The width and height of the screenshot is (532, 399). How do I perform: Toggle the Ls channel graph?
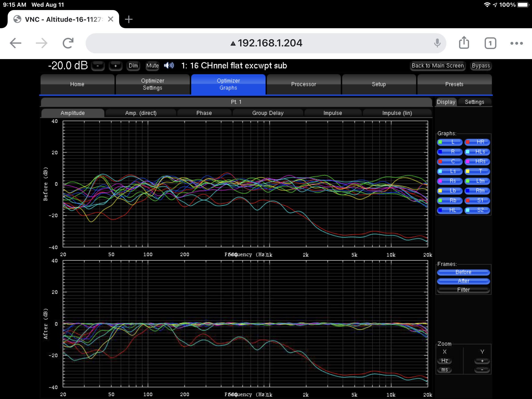tap(449, 171)
